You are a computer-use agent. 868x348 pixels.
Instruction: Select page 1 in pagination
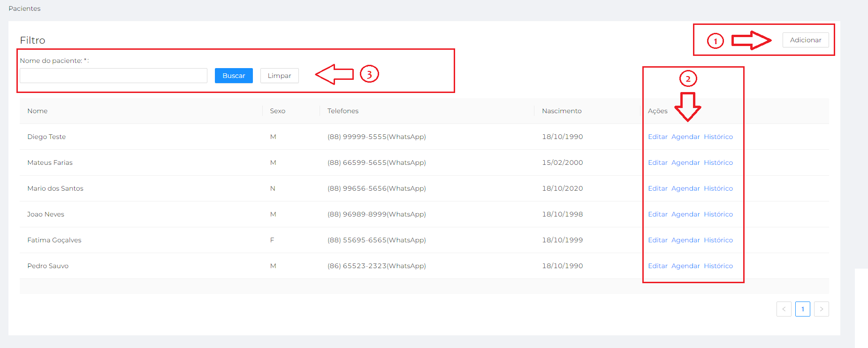tap(802, 309)
